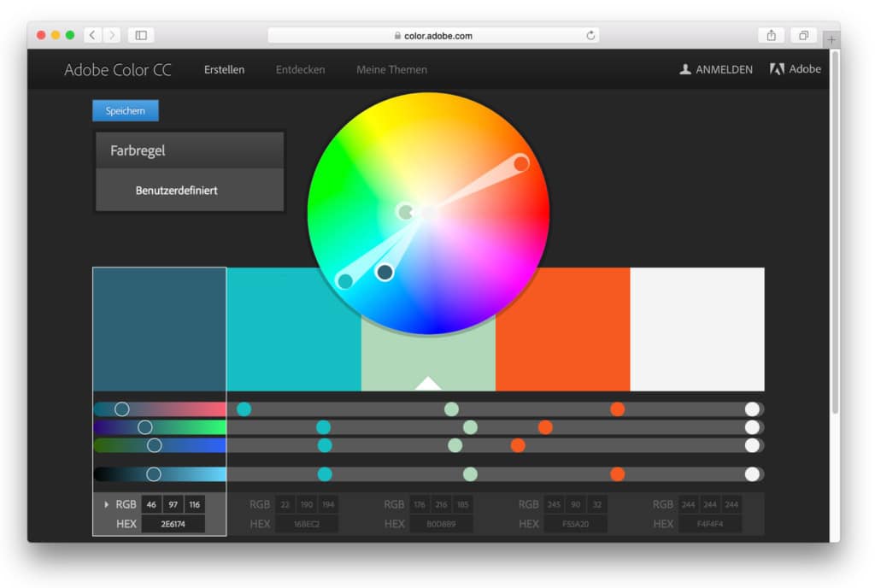Switch to the Entdecken tab
The height and width of the screenshot is (588, 875).
pyautogui.click(x=300, y=70)
